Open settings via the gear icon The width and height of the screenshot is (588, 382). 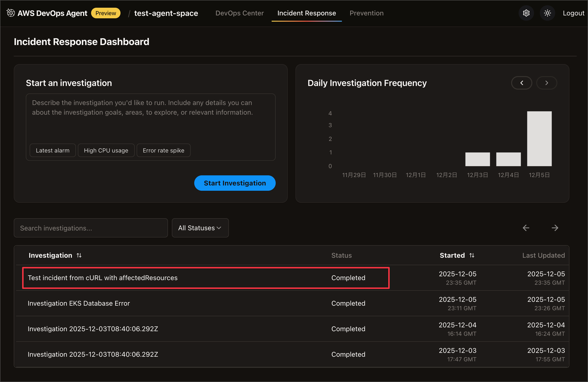pos(526,13)
